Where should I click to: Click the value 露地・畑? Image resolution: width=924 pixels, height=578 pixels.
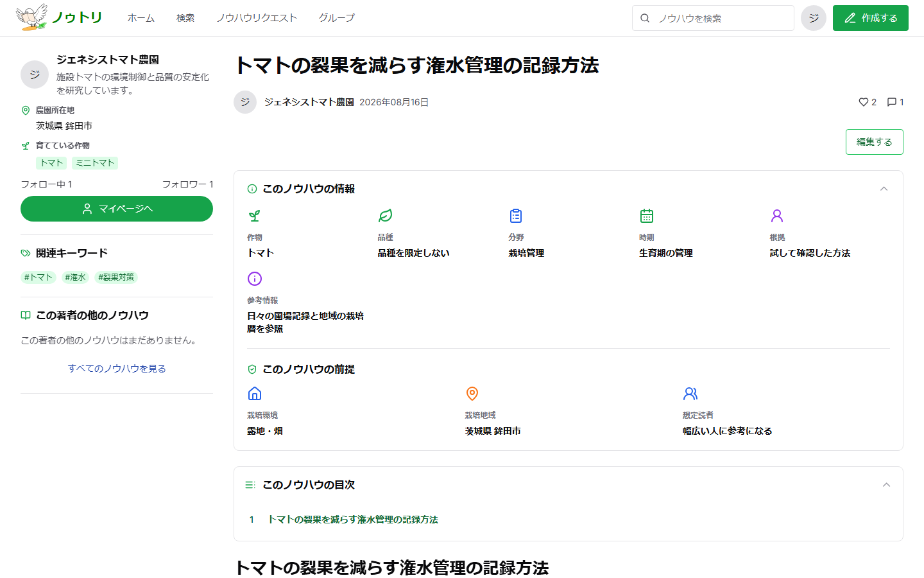(265, 431)
